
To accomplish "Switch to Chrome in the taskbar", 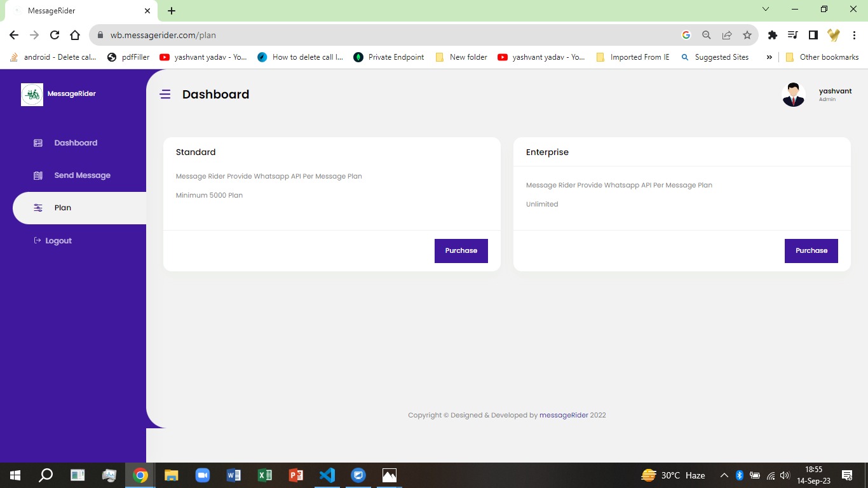I will pos(140,475).
